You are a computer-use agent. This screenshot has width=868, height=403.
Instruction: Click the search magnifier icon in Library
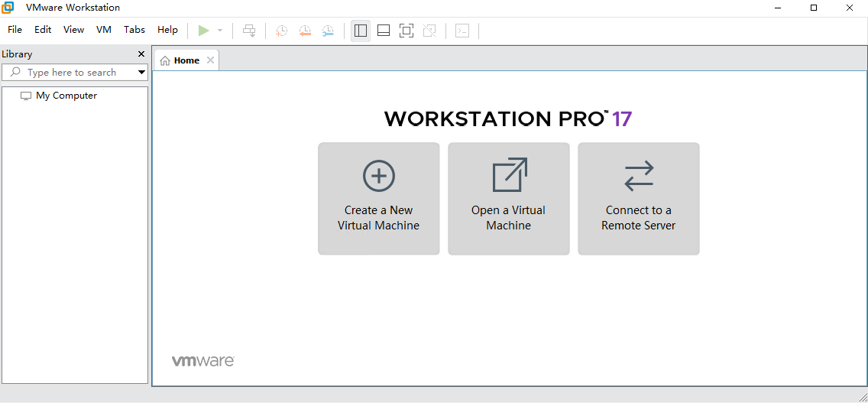tap(15, 72)
